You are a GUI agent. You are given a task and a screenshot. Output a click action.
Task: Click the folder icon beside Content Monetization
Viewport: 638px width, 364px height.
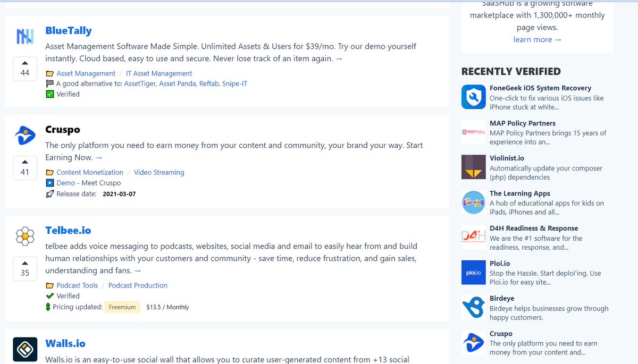click(x=49, y=173)
